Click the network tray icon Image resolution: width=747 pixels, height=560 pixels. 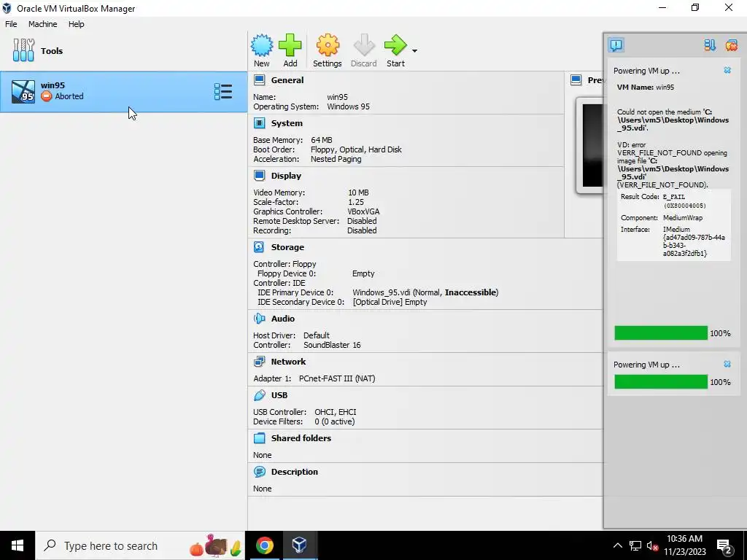pos(635,545)
